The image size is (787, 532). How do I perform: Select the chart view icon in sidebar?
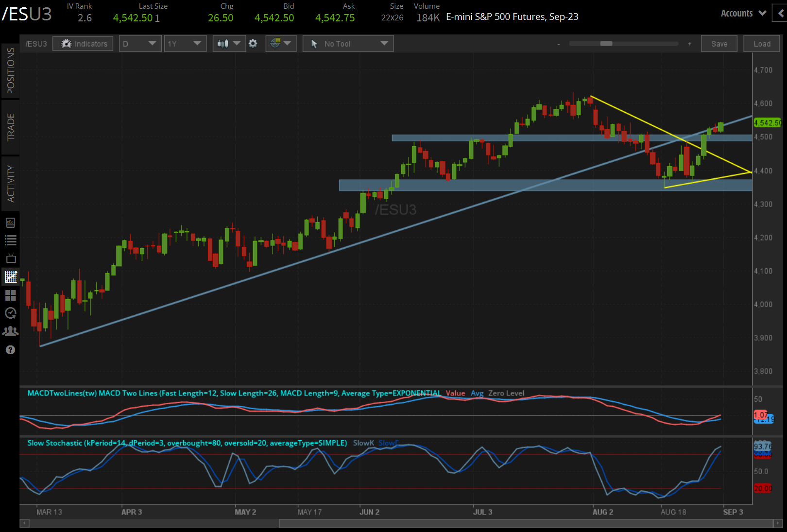click(10, 277)
